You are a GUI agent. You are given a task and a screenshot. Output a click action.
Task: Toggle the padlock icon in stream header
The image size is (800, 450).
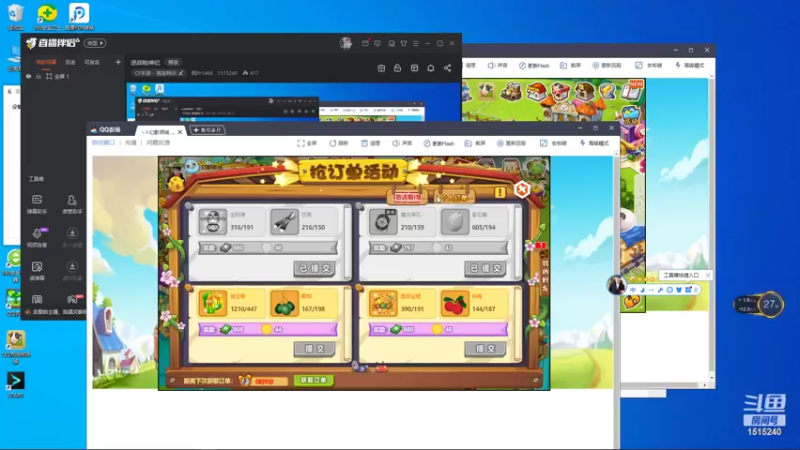[397, 68]
